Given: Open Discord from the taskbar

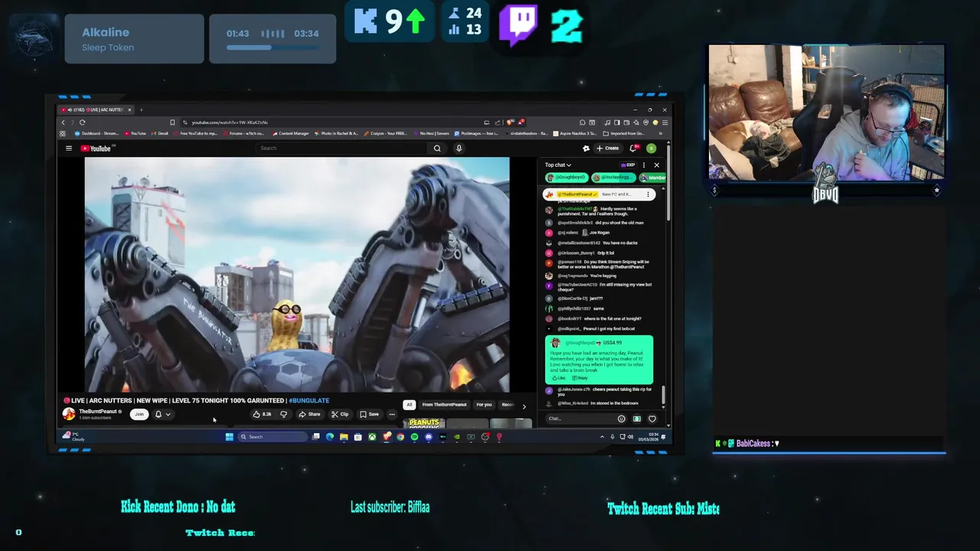Looking at the screenshot, I should click(x=428, y=437).
